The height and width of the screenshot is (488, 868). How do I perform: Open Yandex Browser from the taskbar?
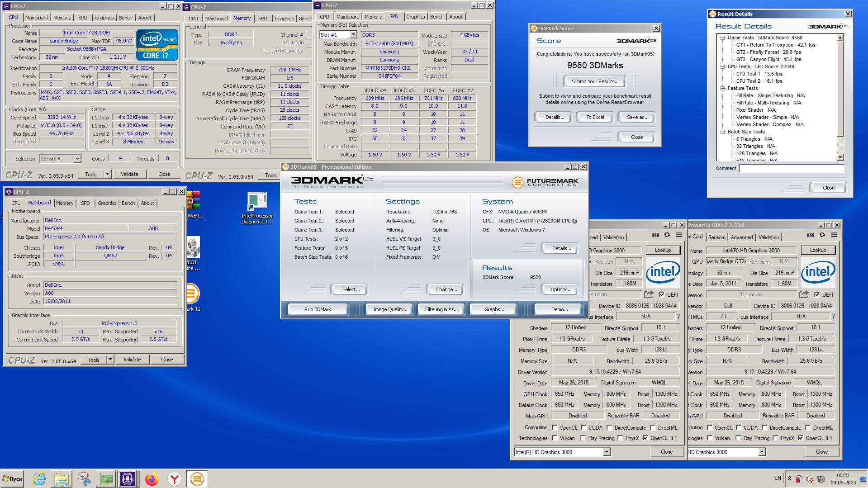click(x=175, y=479)
